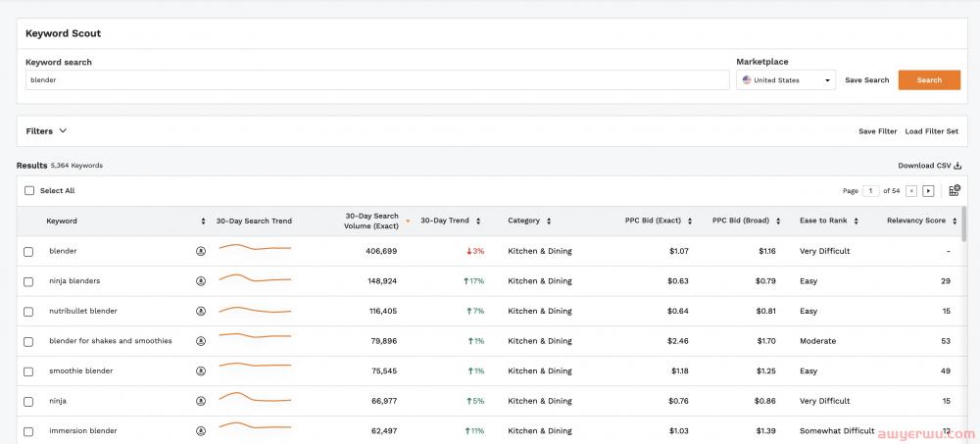Open product icon beside immersion blender
Screen dimensions: 980x444
click(201, 431)
